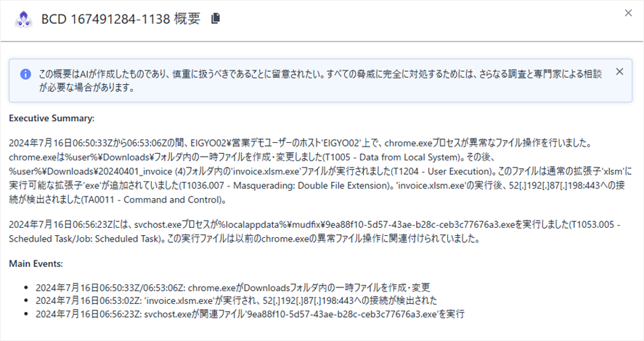644x341 pixels.
Task: Click the Executive Summary heading
Action: (51, 118)
